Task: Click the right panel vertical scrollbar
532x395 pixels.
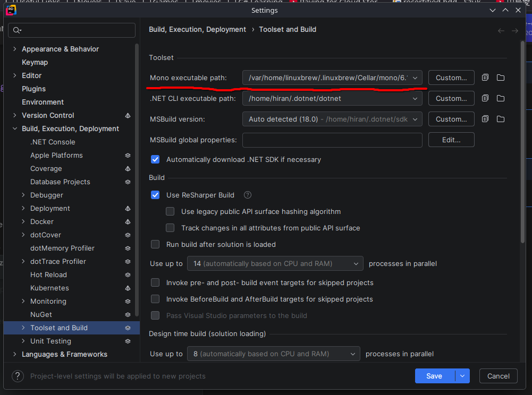Action: point(522,142)
